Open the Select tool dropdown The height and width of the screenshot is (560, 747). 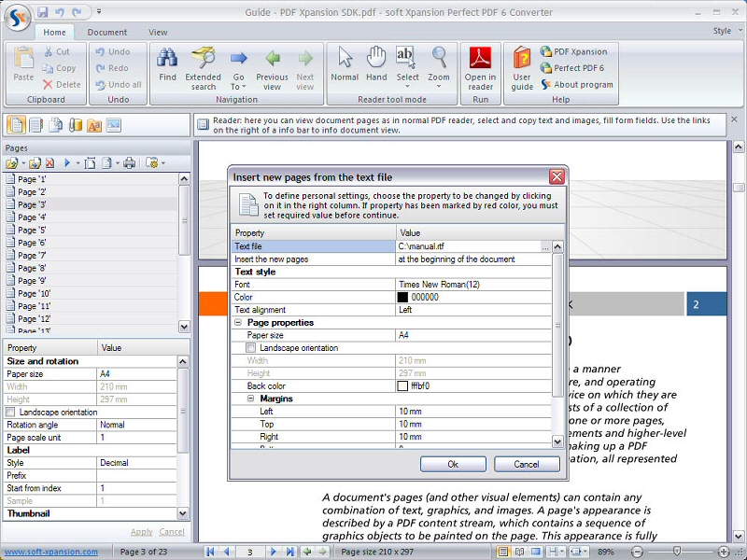[x=407, y=87]
